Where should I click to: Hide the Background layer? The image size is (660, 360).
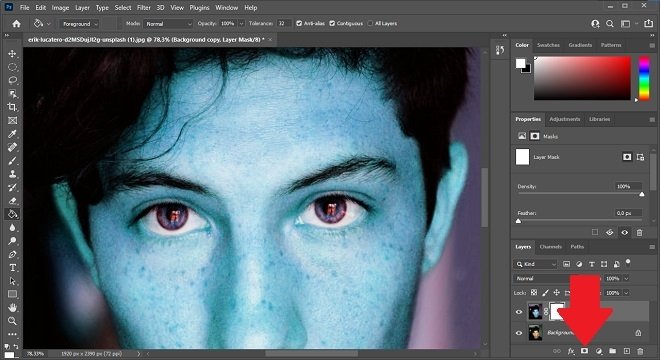point(519,333)
